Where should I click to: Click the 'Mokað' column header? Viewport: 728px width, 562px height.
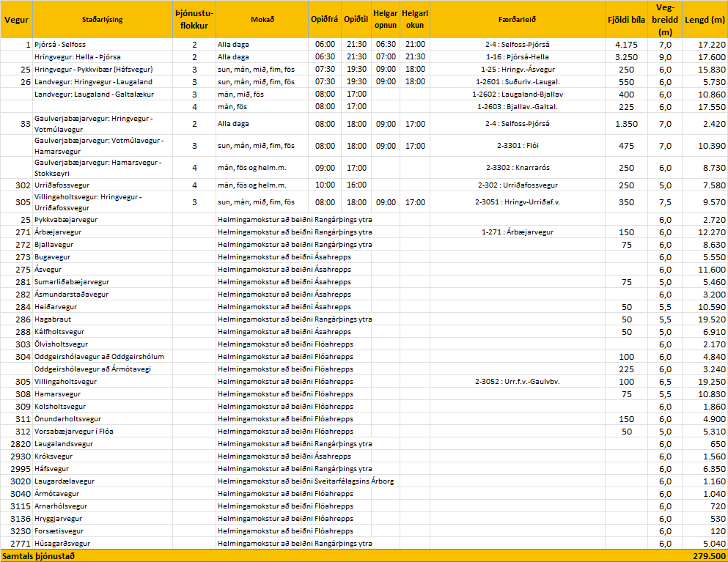pos(262,20)
